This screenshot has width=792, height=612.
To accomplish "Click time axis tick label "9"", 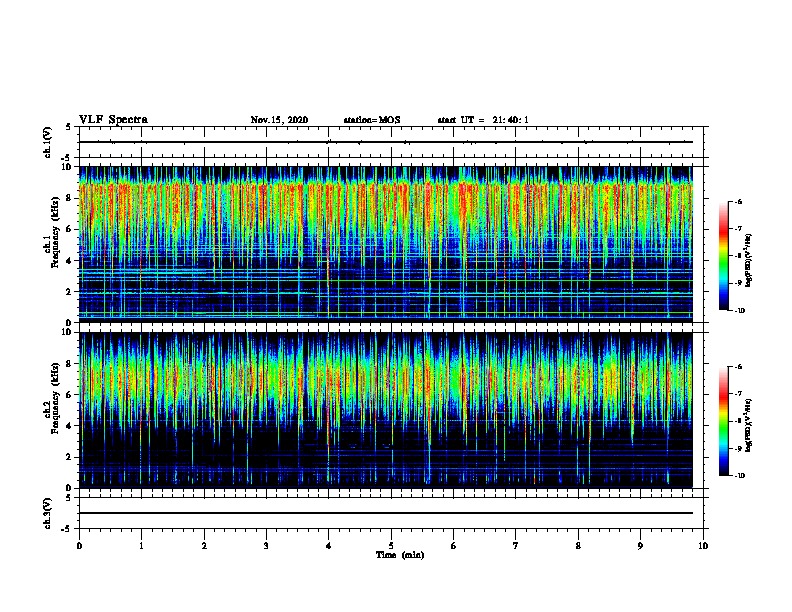I will coord(640,546).
